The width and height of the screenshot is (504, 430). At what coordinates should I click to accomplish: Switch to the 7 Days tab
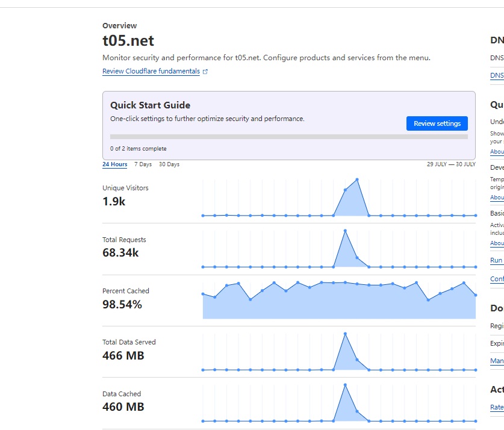point(143,164)
